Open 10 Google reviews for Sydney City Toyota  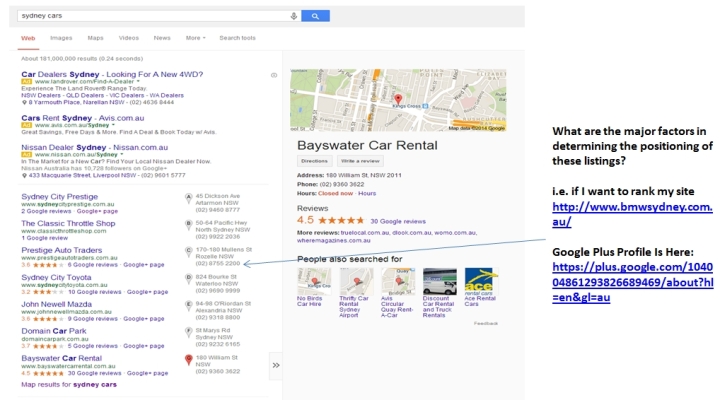[95, 292]
